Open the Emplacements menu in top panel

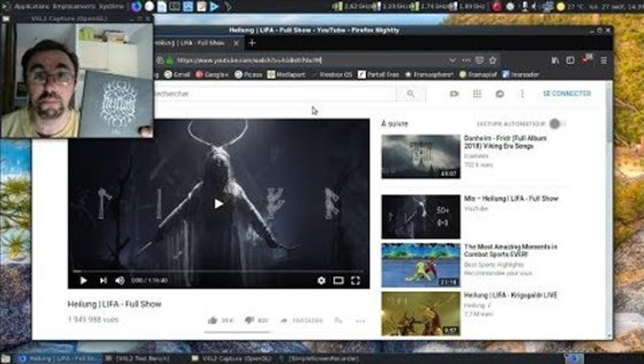(x=74, y=6)
